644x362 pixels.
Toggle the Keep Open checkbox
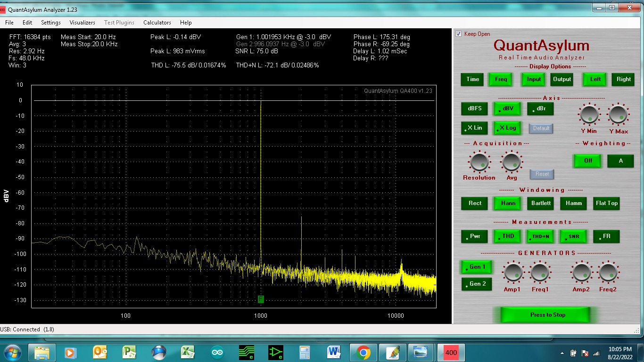pos(459,34)
